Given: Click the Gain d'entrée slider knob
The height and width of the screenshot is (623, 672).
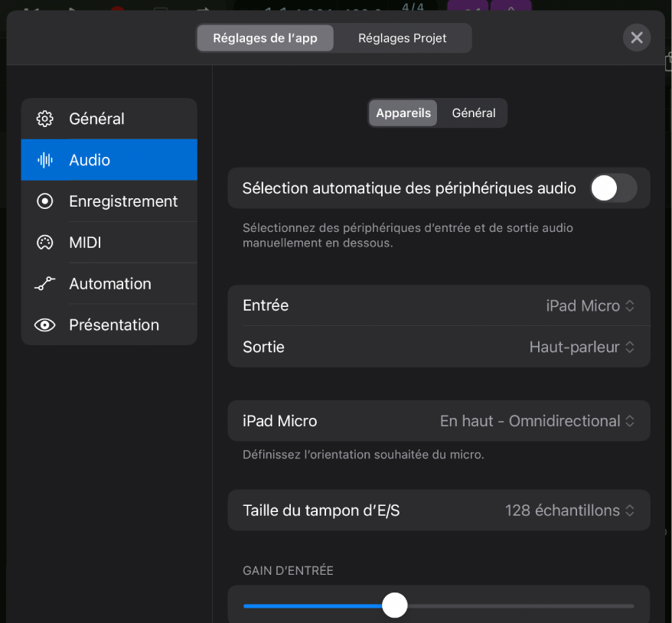Looking at the screenshot, I should [395, 605].
